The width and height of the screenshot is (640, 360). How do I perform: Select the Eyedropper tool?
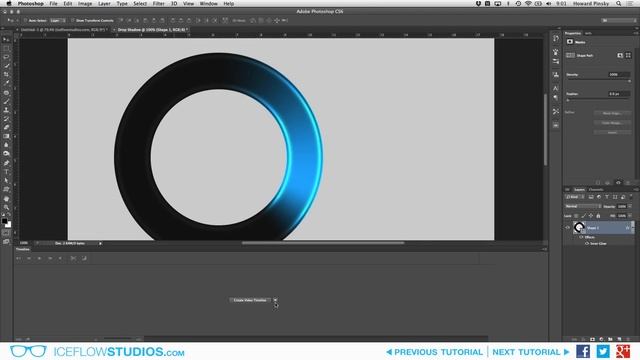pos(6,83)
